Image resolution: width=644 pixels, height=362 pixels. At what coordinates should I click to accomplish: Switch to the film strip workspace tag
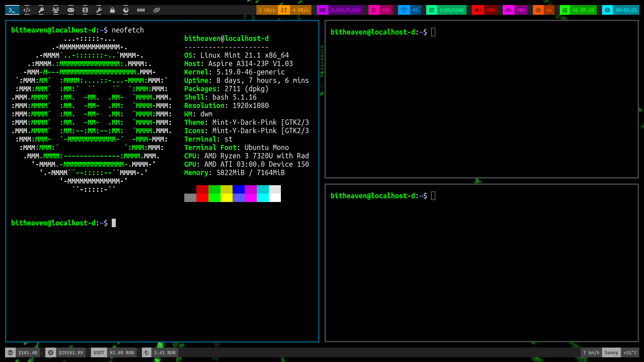[x=85, y=10]
